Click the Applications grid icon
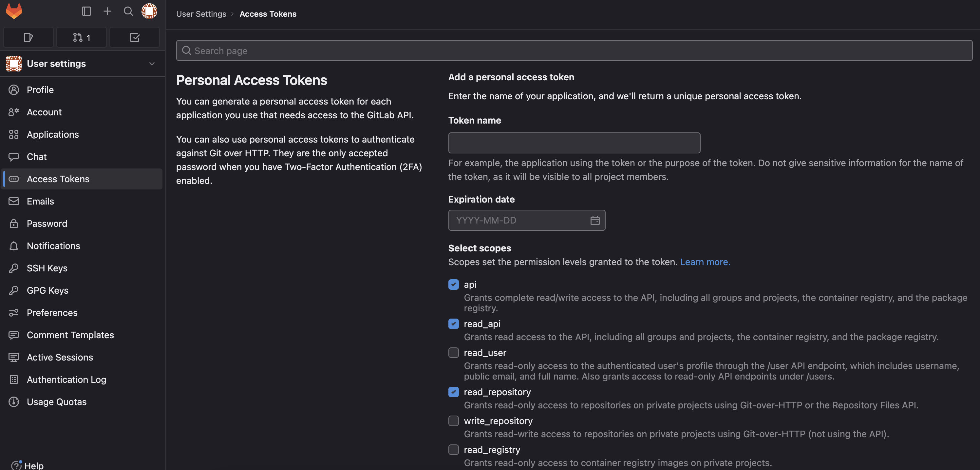 (14, 134)
